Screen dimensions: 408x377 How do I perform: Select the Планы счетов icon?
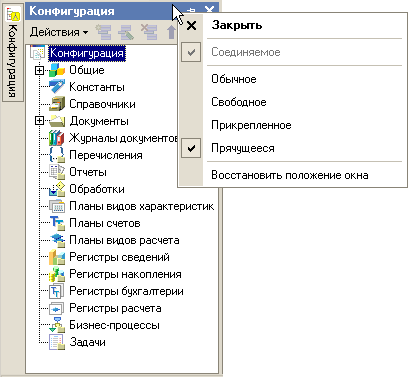[x=57, y=223]
